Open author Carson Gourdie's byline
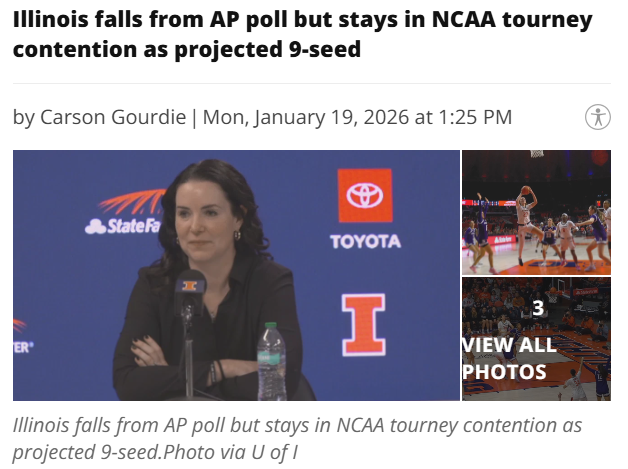Image resolution: width=628 pixels, height=469 pixels. tap(115, 117)
